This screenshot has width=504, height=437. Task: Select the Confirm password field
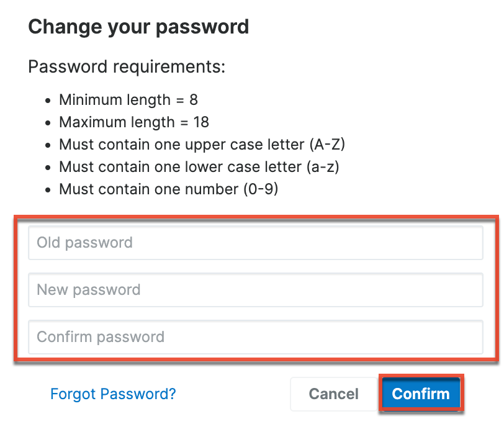click(255, 337)
